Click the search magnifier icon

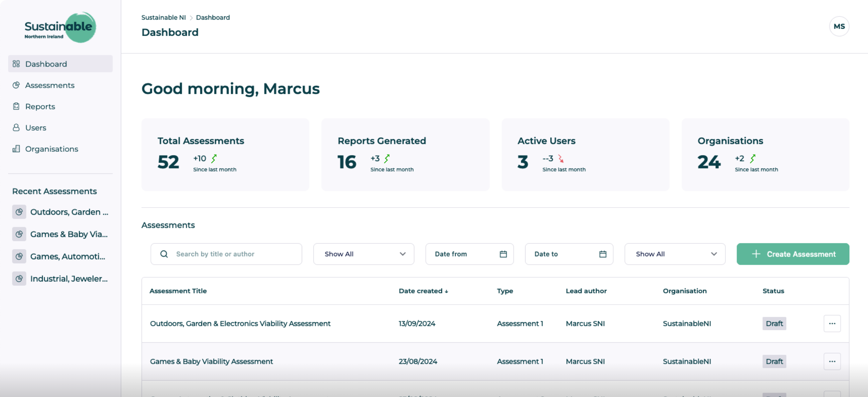point(164,254)
